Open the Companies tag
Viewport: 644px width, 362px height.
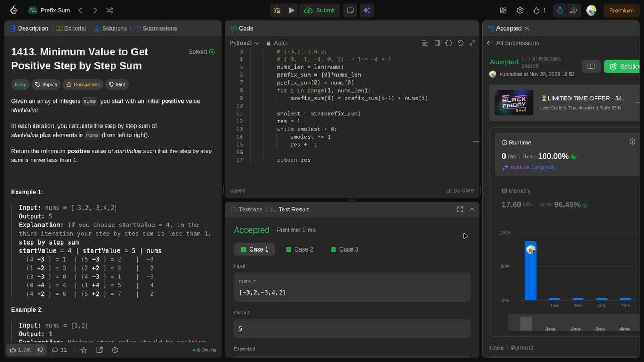tap(83, 84)
